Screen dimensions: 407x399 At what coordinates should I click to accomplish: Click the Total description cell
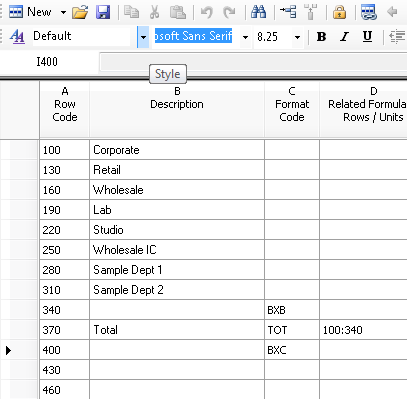click(x=177, y=330)
